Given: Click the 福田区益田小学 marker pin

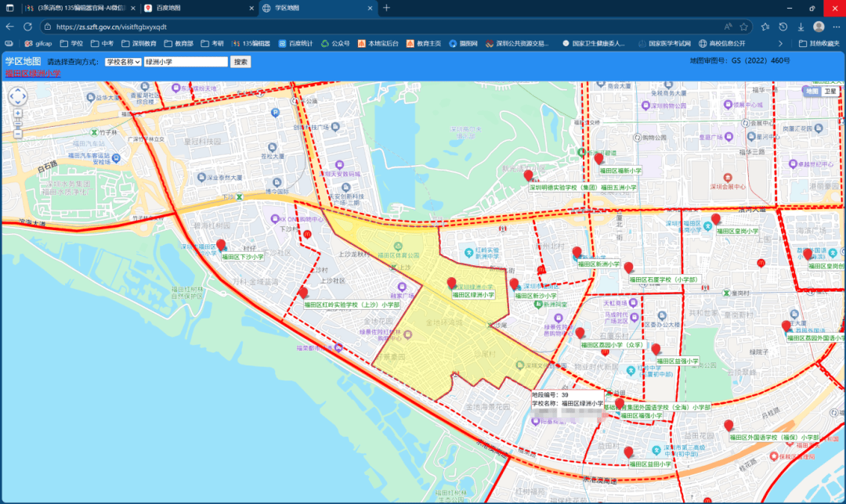Looking at the screenshot, I should coord(628,452).
